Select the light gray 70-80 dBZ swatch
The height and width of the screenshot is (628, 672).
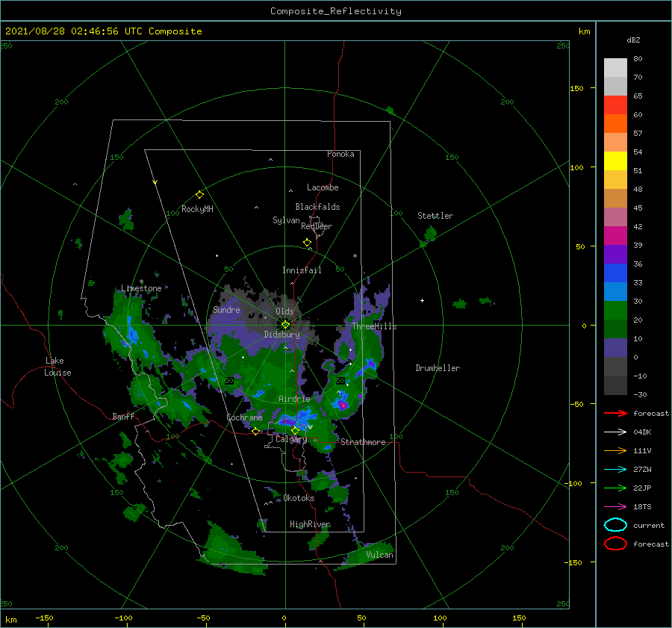[x=615, y=68]
